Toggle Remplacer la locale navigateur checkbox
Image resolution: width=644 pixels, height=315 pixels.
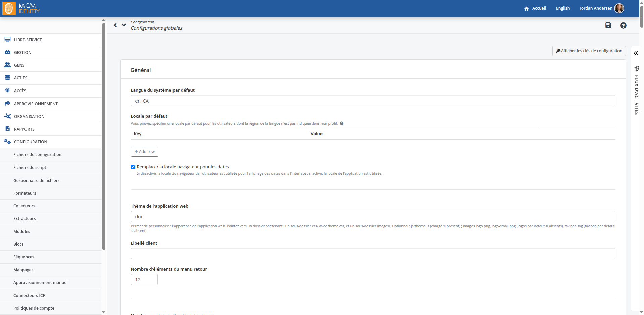pyautogui.click(x=133, y=167)
